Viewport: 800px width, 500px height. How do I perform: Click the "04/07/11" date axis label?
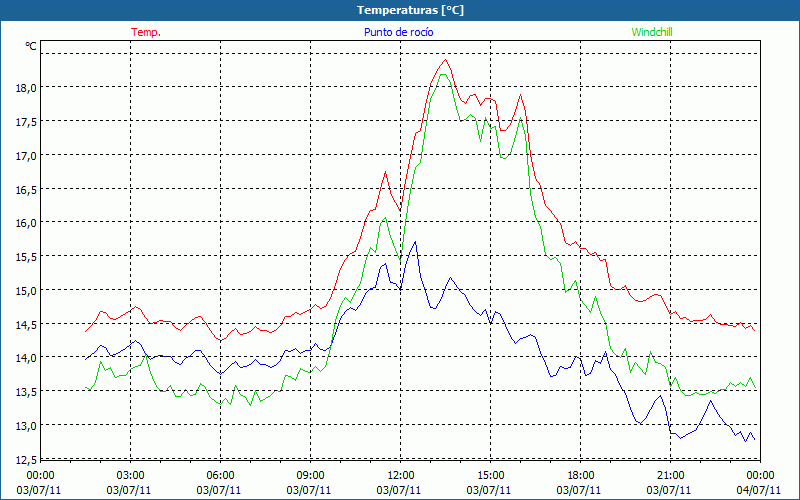759,490
